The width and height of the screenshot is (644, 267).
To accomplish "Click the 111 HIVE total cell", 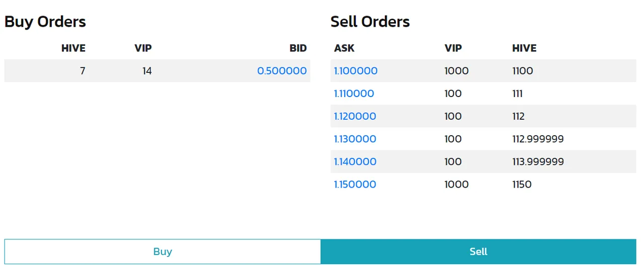I will 518,94.
